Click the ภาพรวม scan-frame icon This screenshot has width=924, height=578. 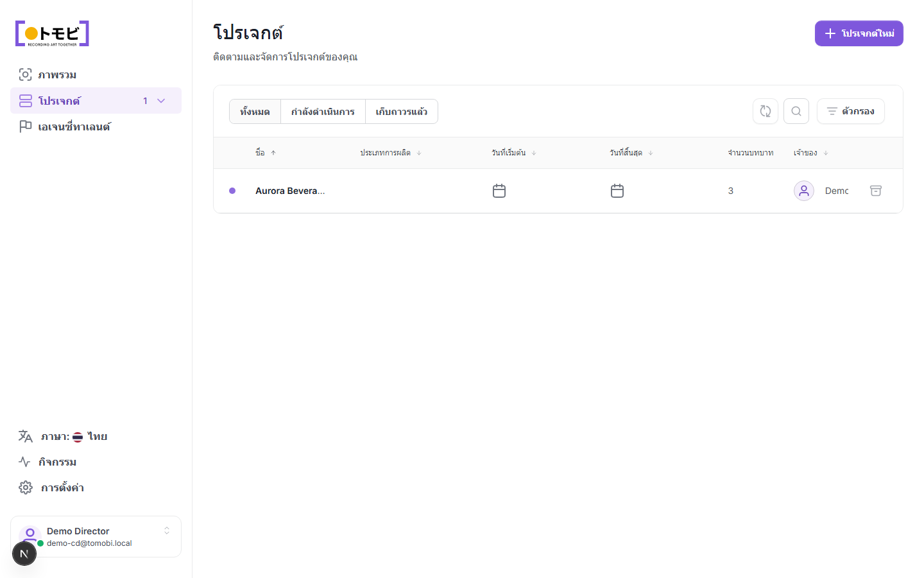click(x=25, y=74)
